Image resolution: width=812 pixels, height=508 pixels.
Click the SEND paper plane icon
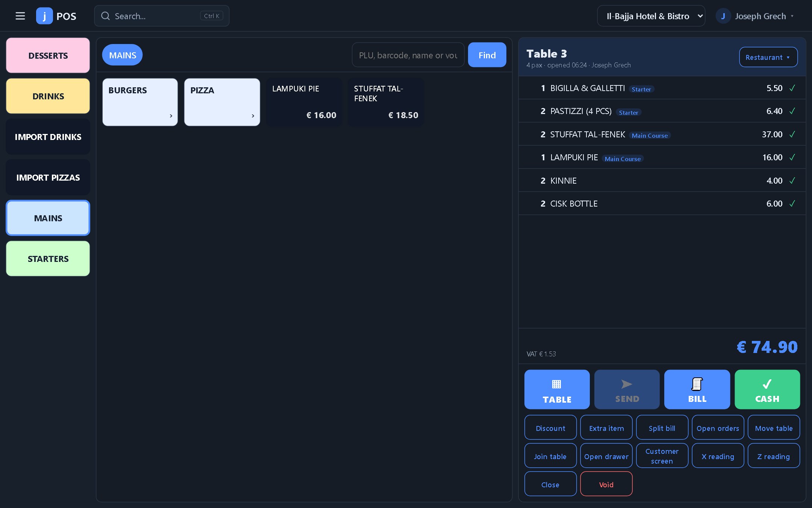tap(627, 384)
